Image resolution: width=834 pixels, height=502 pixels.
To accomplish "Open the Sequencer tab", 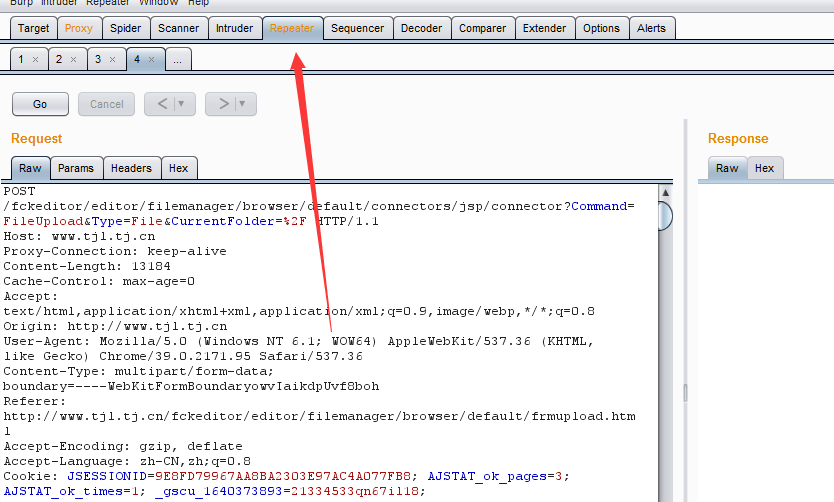I will [357, 28].
